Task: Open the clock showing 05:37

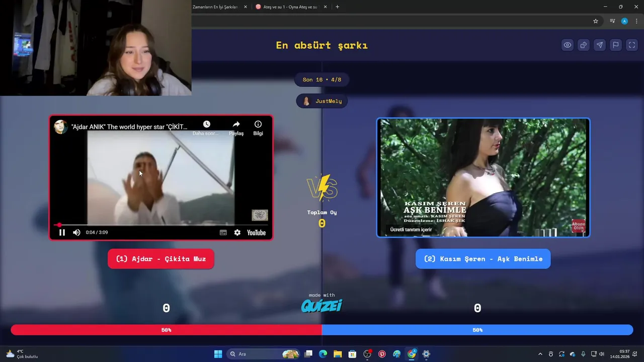Action: tap(620, 354)
